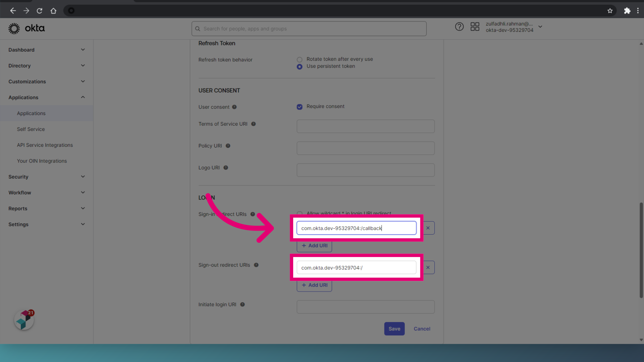Click User consent help icon

(x=234, y=107)
